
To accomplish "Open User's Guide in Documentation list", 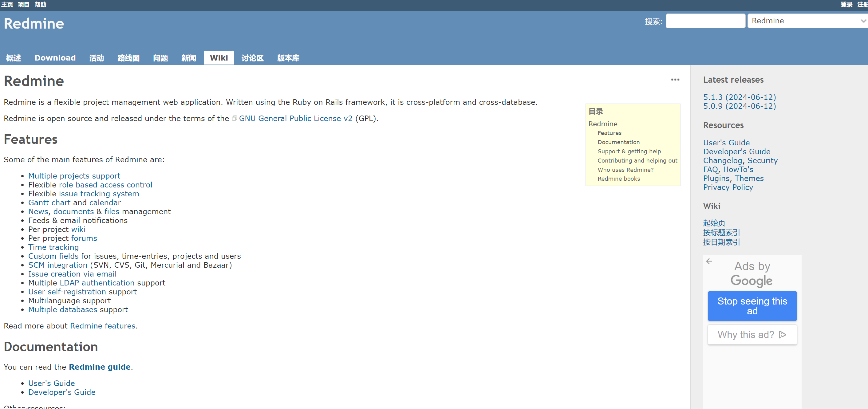I will (52, 383).
